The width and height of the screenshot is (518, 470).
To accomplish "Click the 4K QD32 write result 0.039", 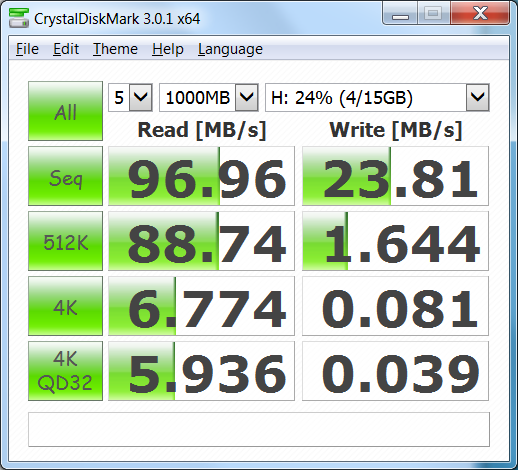I will click(x=395, y=371).
